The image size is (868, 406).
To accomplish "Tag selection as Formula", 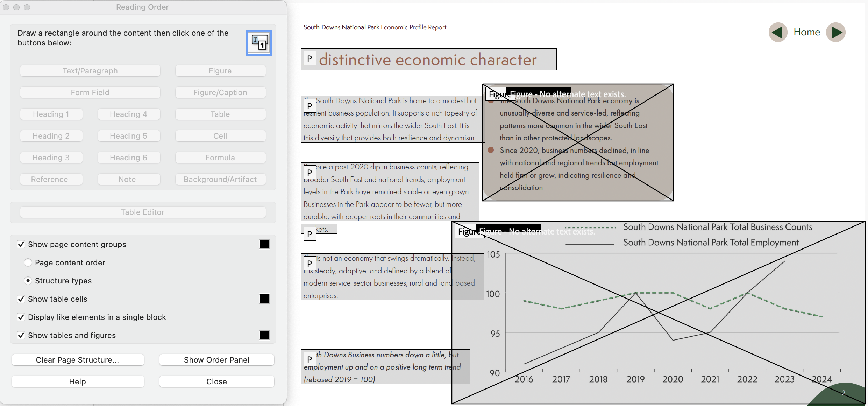I will pos(220,157).
